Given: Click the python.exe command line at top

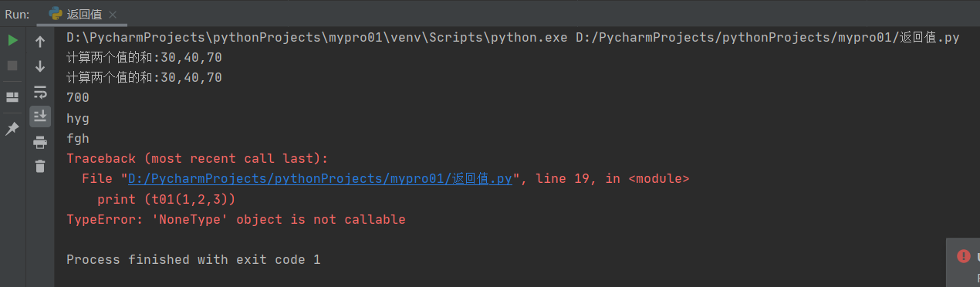Looking at the screenshot, I should [x=513, y=37].
